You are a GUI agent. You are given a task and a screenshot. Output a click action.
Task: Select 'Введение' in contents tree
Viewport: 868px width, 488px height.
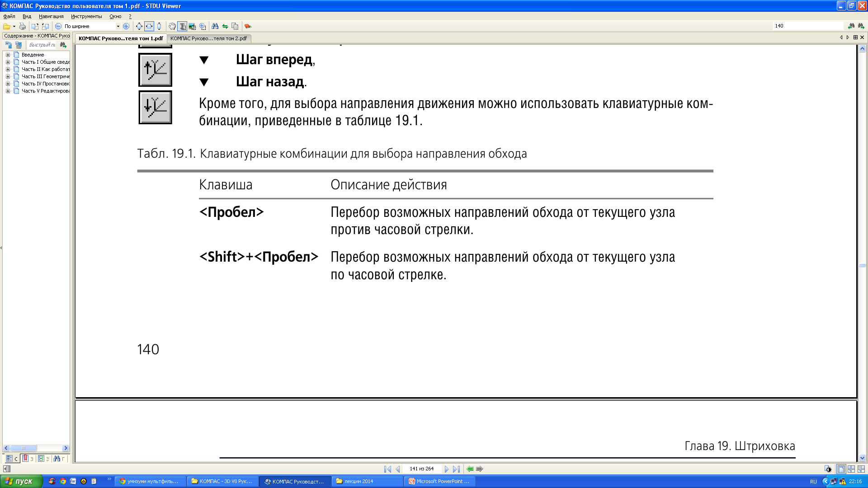pyautogui.click(x=33, y=55)
